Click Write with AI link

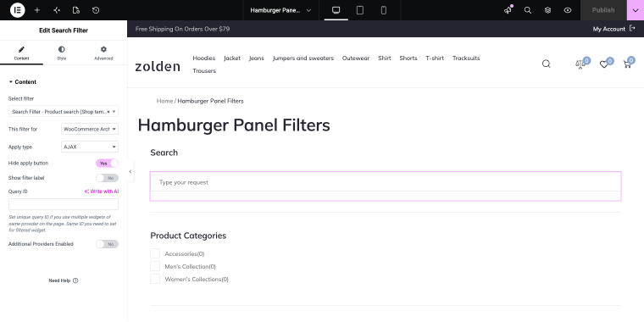click(x=102, y=192)
